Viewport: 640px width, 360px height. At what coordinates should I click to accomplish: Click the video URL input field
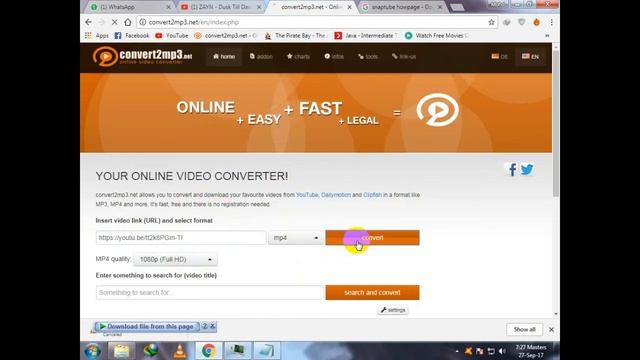(181, 238)
